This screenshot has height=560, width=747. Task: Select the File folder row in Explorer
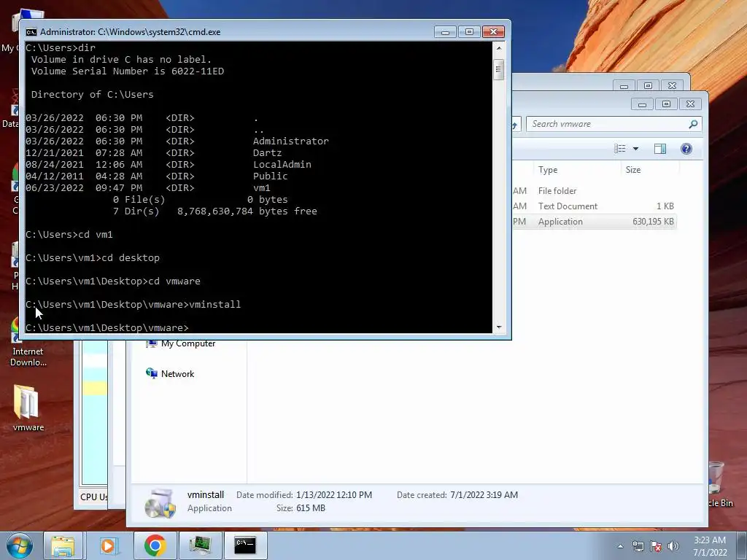click(593, 190)
